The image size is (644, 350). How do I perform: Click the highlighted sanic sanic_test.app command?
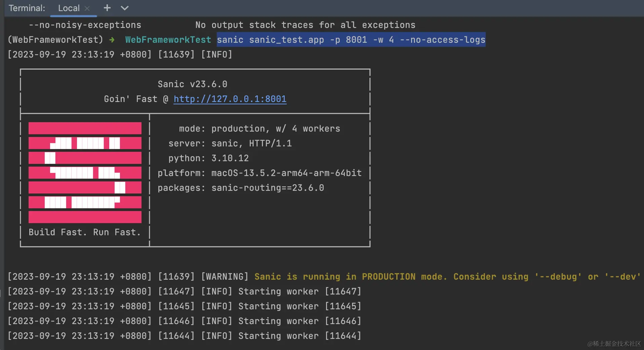(351, 40)
